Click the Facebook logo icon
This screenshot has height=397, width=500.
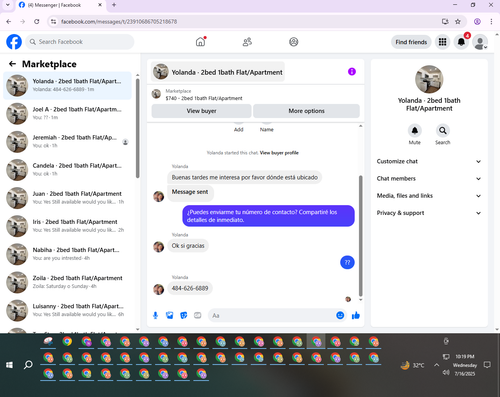click(14, 42)
